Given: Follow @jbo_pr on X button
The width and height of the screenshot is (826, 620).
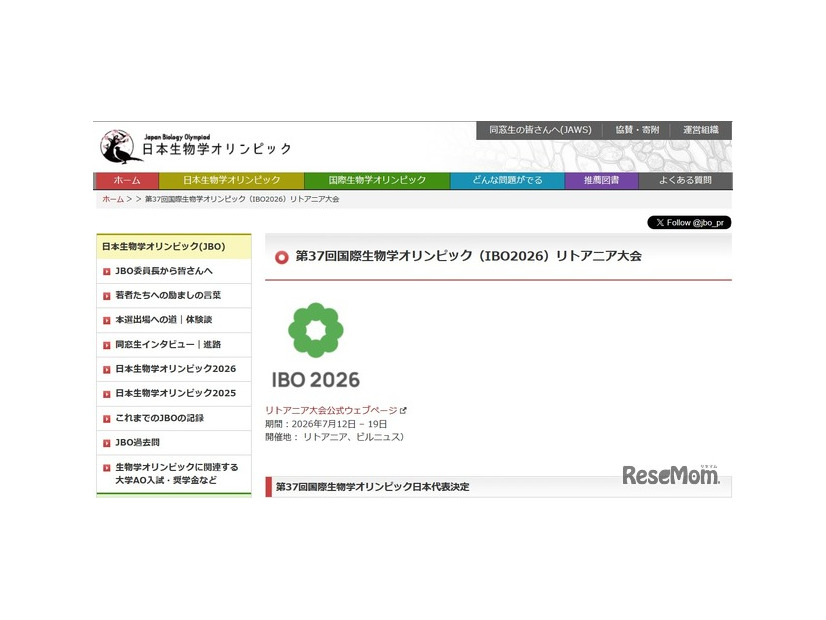Looking at the screenshot, I should (689, 223).
